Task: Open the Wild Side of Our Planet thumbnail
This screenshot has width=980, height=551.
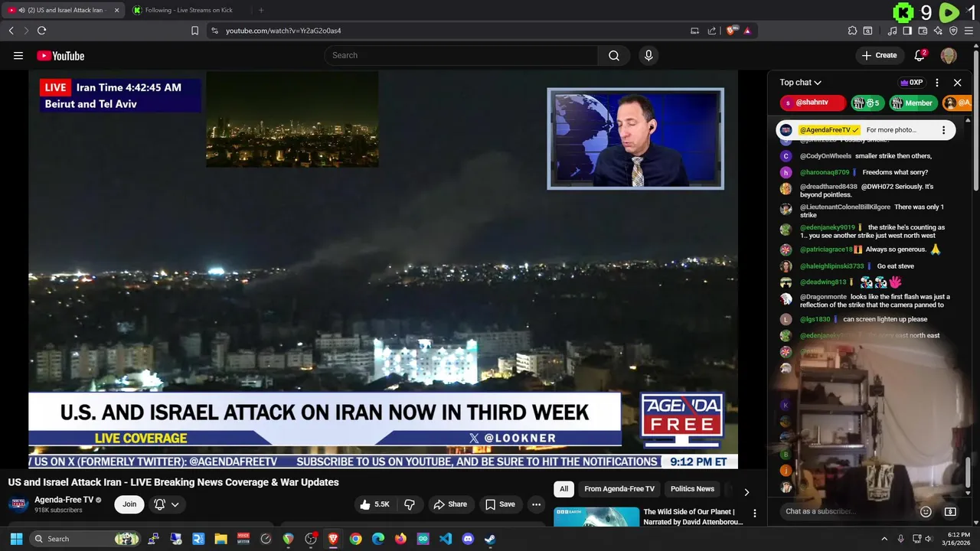Action: coord(596,517)
